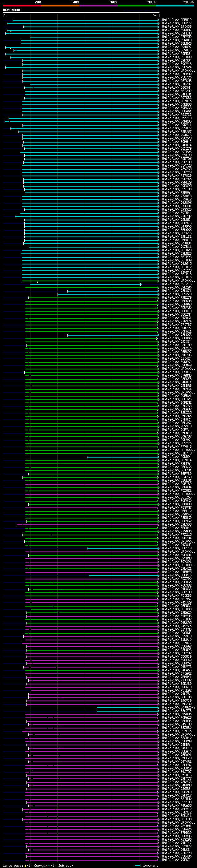Select the UniRef100_C6TGN8 label
197x868 pixels.
click(176, 81)
